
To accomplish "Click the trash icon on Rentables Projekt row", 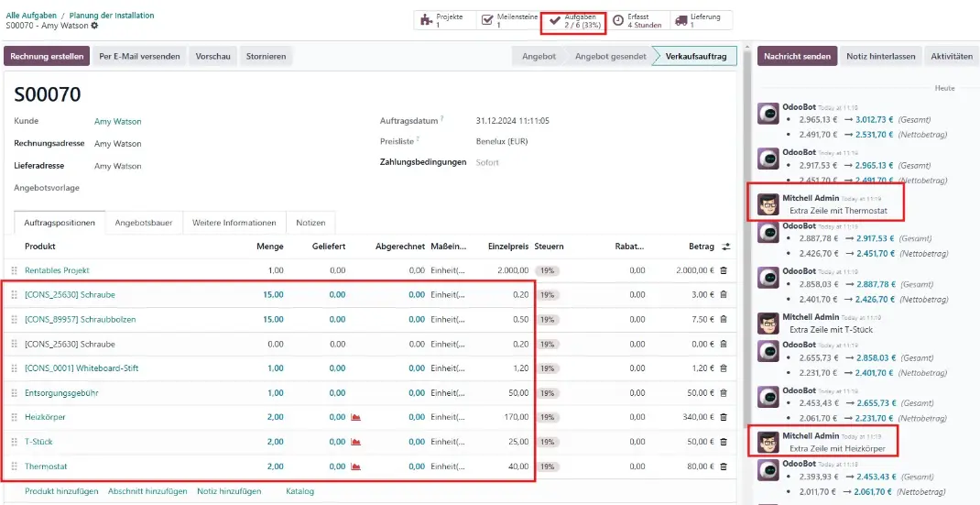I will tap(724, 270).
